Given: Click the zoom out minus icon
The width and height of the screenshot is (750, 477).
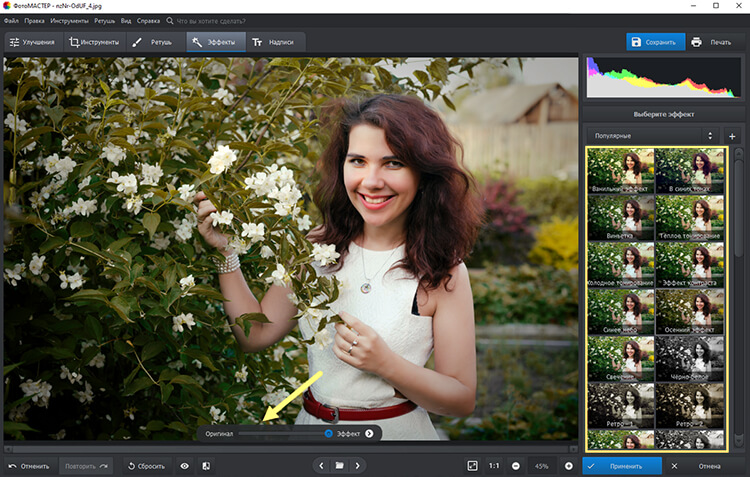Looking at the screenshot, I should click(x=516, y=466).
